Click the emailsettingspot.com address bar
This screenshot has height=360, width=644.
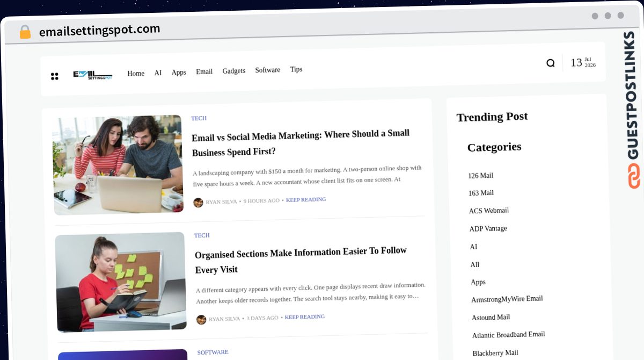[100, 31]
